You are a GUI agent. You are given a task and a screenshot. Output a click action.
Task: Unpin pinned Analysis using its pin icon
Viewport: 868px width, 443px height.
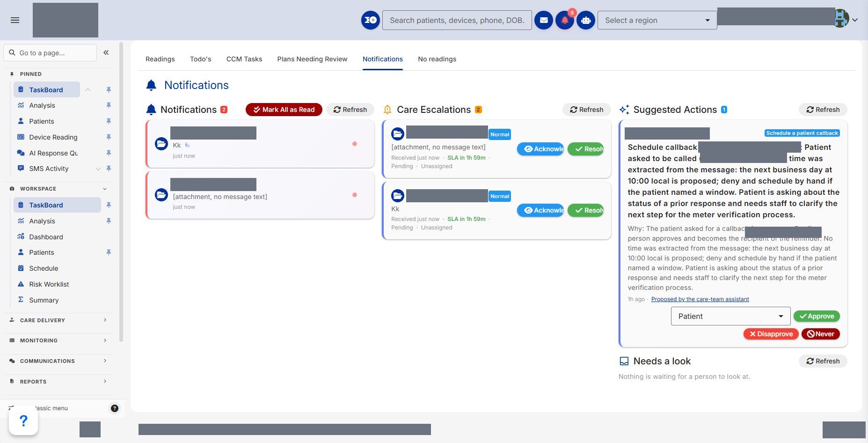(109, 105)
